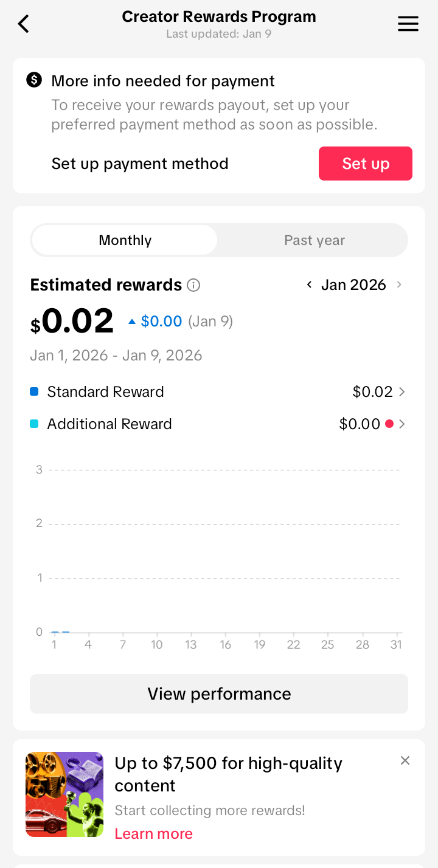Switch to the Past year tab
Viewport: 438px width, 868px height.
tap(314, 240)
